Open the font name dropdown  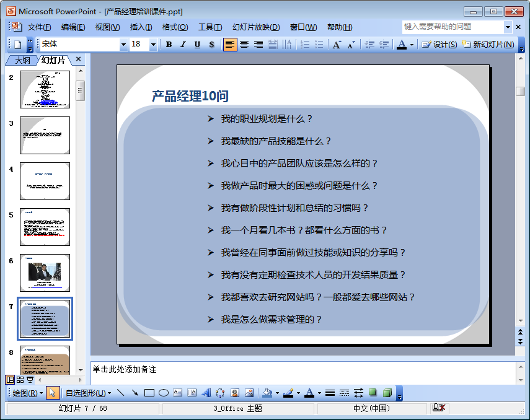[123, 45]
